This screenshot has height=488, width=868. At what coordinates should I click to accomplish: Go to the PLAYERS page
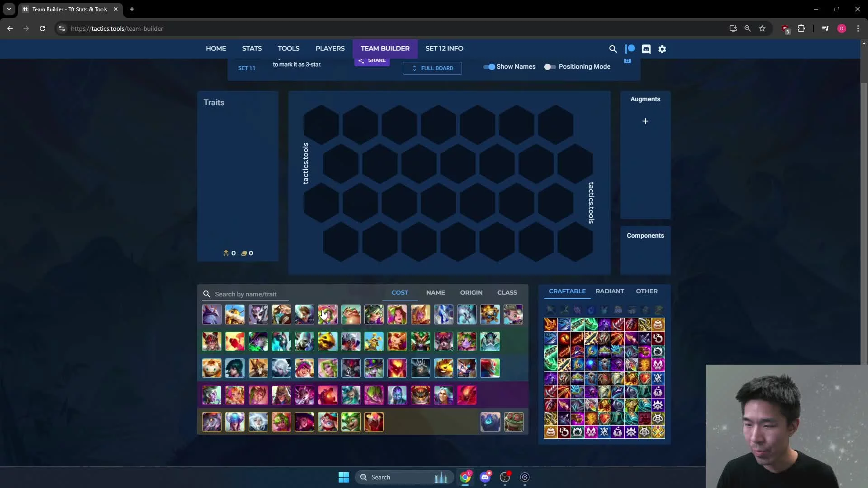click(x=330, y=48)
